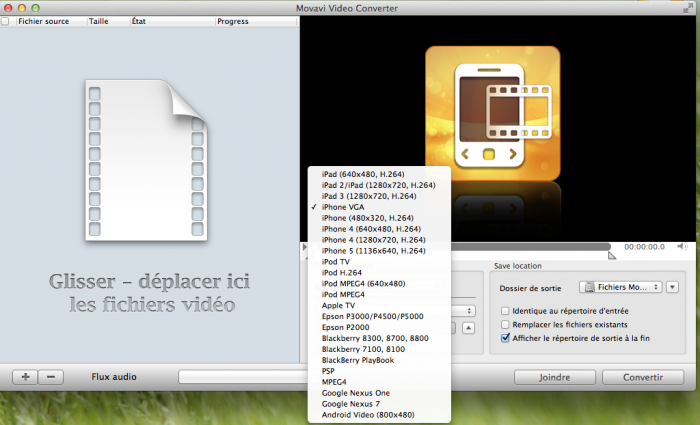Click the minus button to remove files

(51, 377)
